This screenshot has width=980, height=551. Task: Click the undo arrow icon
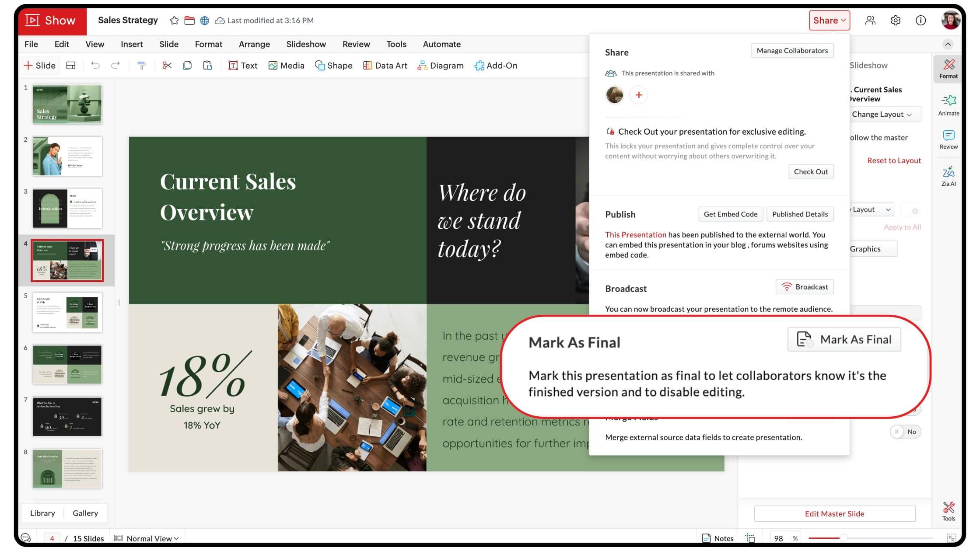pyautogui.click(x=95, y=66)
